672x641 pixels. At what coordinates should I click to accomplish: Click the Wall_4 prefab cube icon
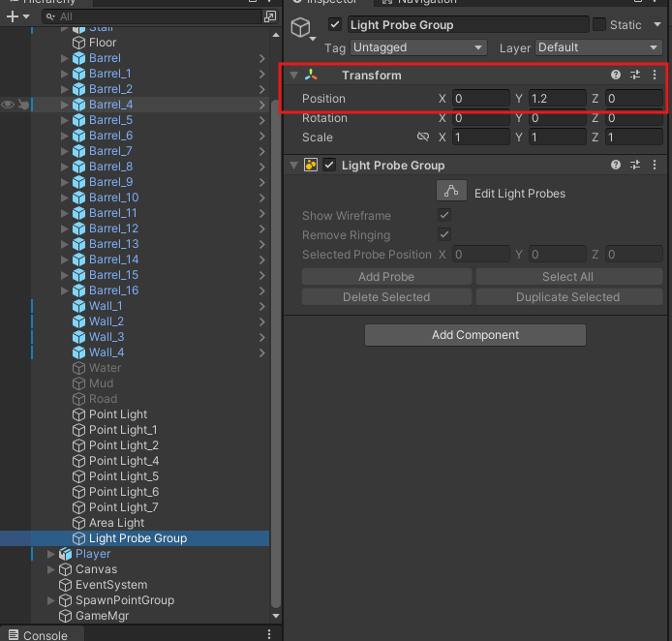click(x=78, y=352)
